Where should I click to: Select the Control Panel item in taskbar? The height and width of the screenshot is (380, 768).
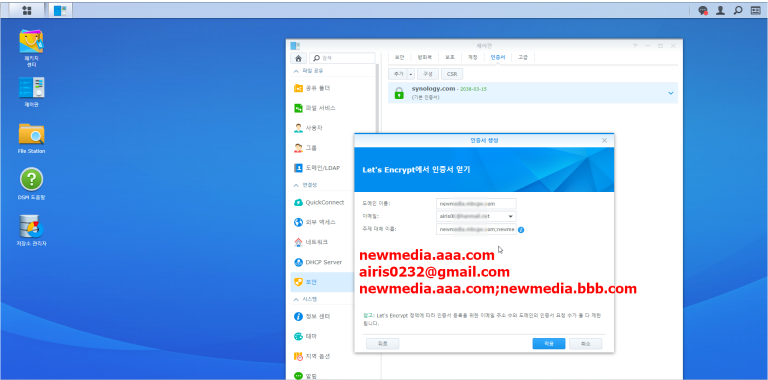pos(60,10)
